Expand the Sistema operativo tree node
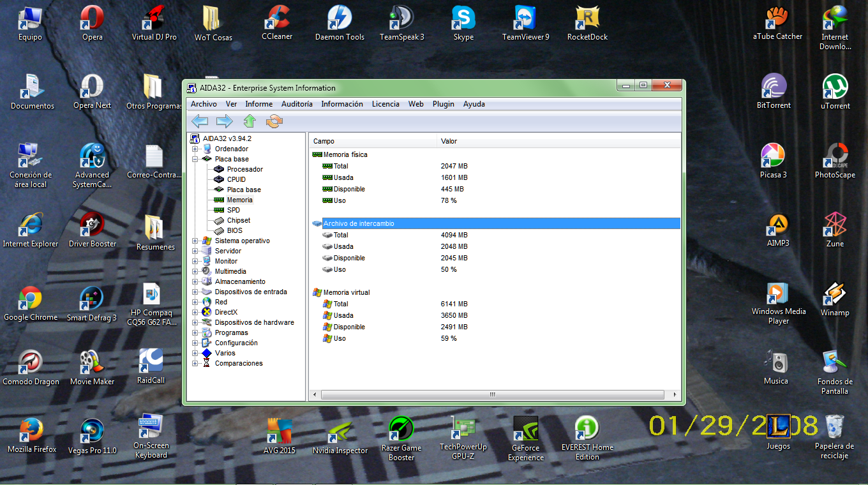 pos(195,241)
